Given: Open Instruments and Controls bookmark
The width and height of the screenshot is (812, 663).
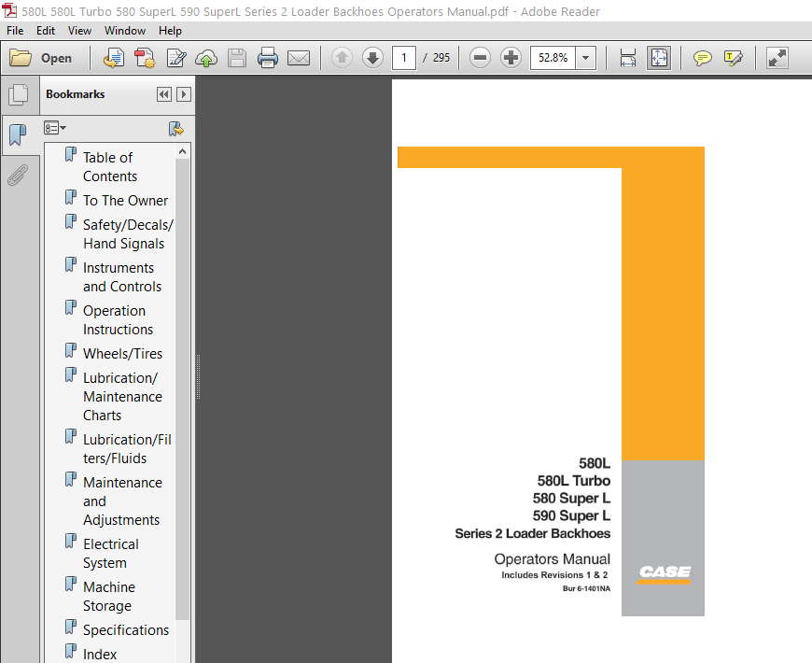Looking at the screenshot, I should pyautogui.click(x=122, y=277).
